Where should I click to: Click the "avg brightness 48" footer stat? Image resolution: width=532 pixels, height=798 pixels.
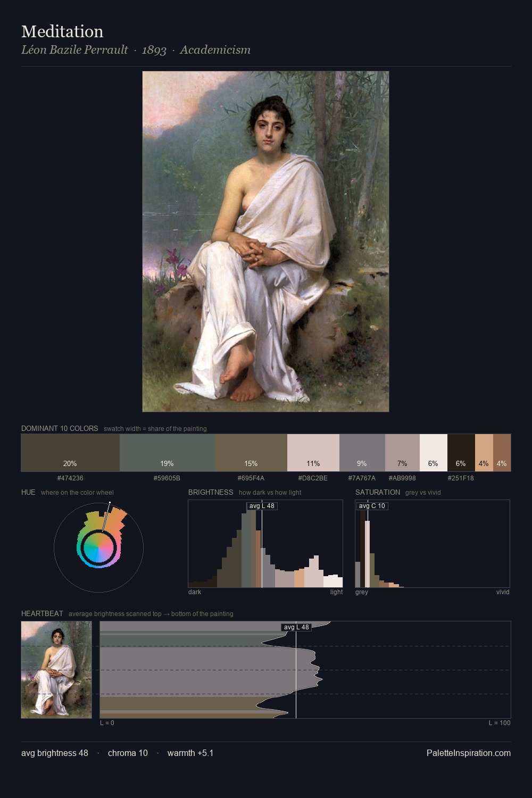(55, 753)
